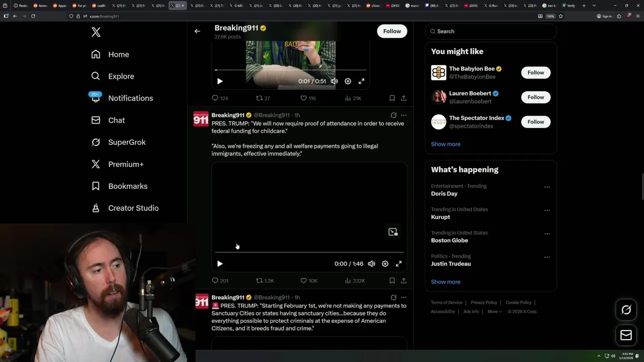Open more menu on childcare funding post
Screen dimensions: 644x362
404,115
